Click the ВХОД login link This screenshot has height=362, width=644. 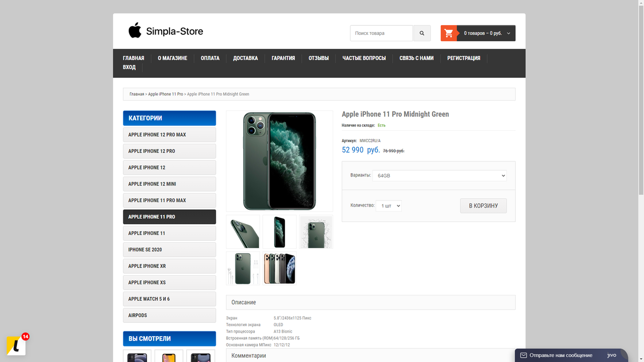click(x=129, y=67)
